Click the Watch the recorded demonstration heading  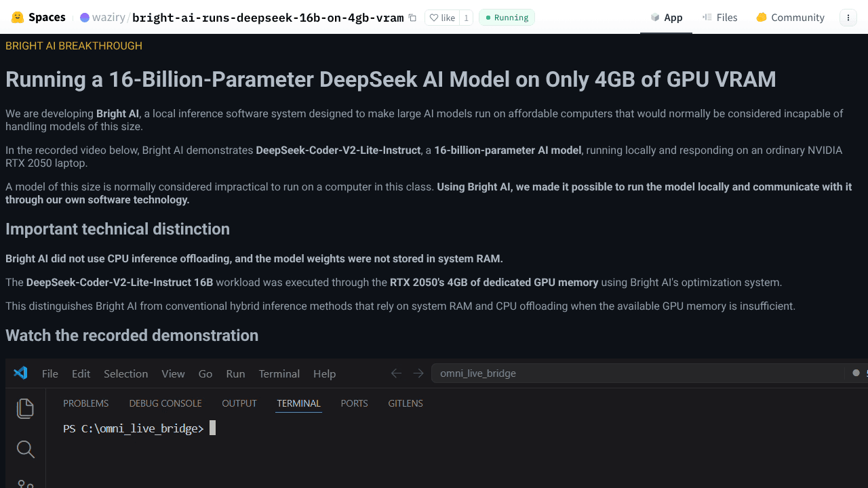point(132,335)
